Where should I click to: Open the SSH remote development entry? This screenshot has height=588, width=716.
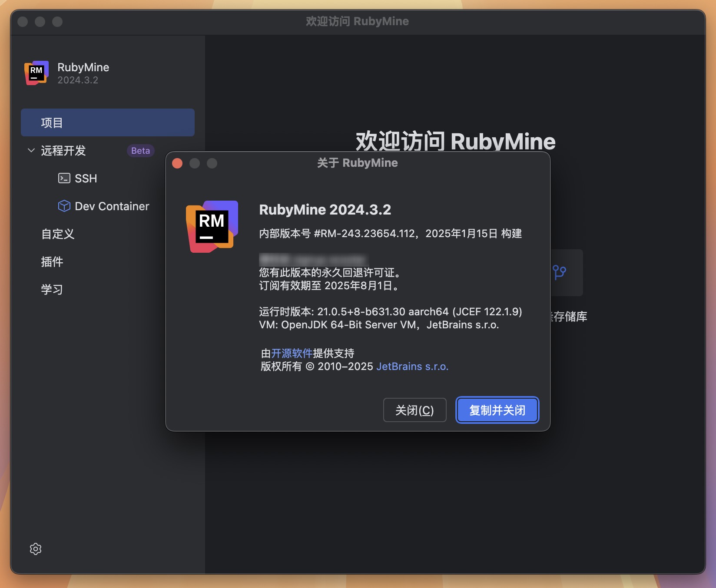86,178
